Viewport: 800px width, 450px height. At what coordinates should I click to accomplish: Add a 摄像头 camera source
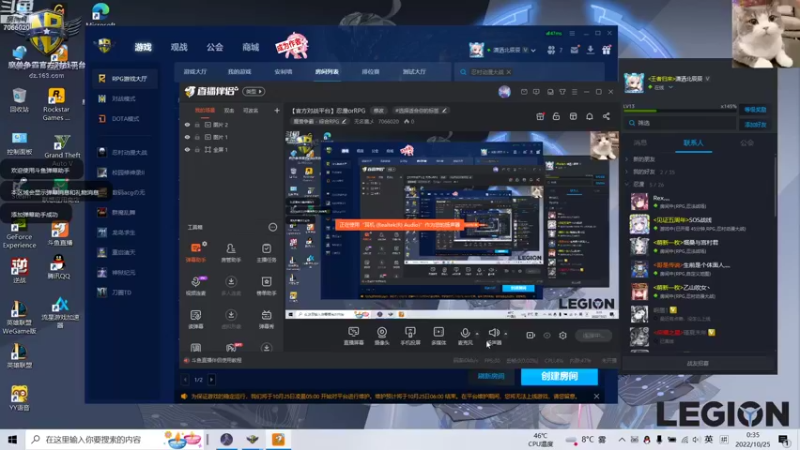point(382,336)
